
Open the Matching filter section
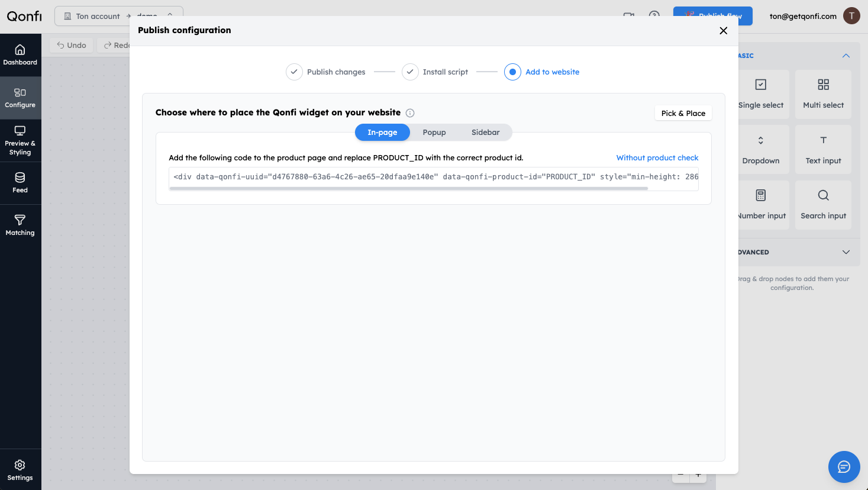coord(20,225)
